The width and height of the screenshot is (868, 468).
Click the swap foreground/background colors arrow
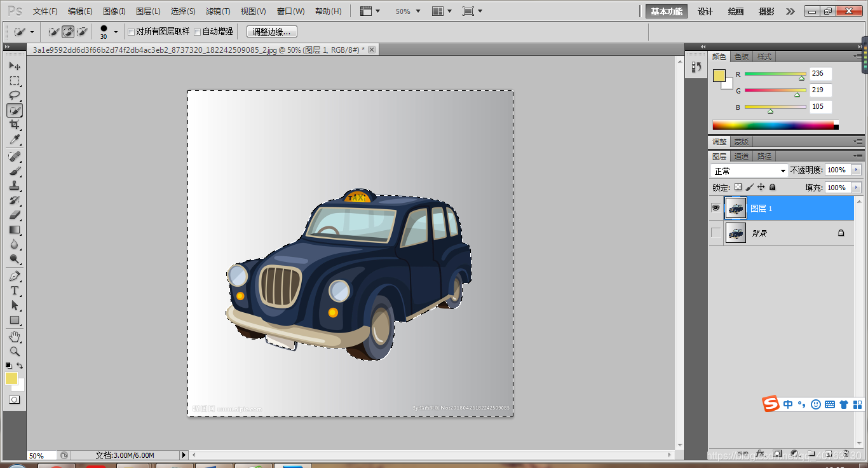pyautogui.click(x=20, y=366)
